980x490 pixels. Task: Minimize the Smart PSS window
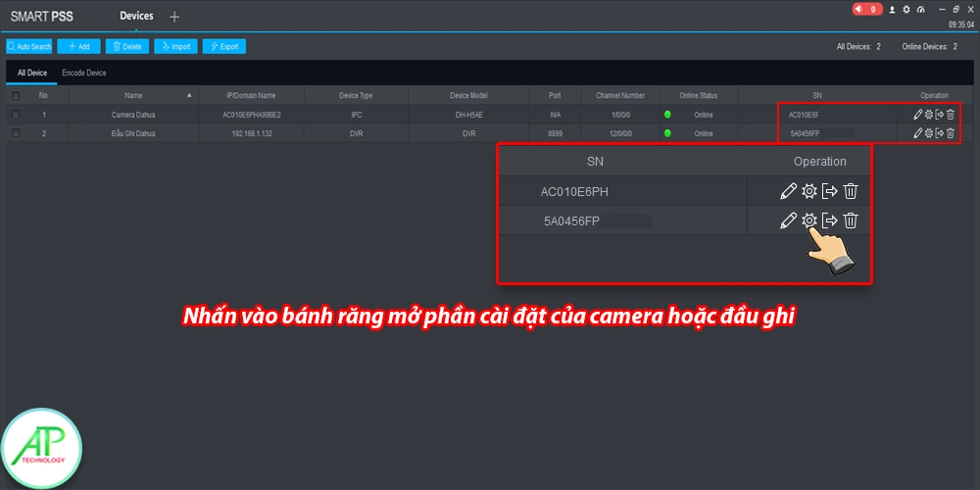click(944, 10)
